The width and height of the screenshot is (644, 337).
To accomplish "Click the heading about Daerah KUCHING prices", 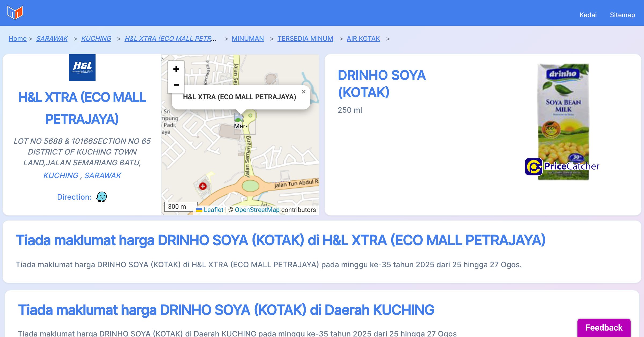I will (x=226, y=310).
